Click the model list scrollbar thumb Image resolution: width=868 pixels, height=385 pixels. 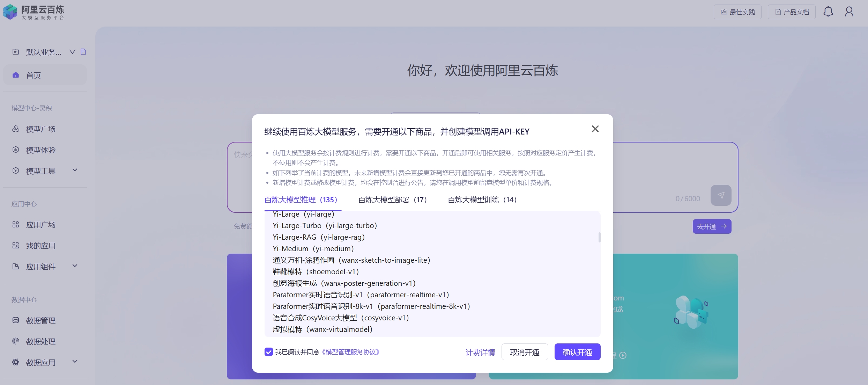[600, 237]
